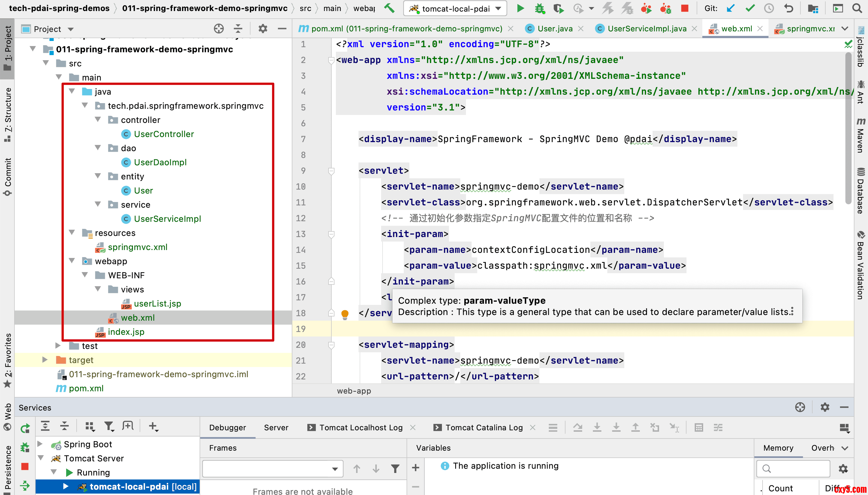Switch to the User.java editor tab
The height and width of the screenshot is (495, 868).
(x=554, y=29)
